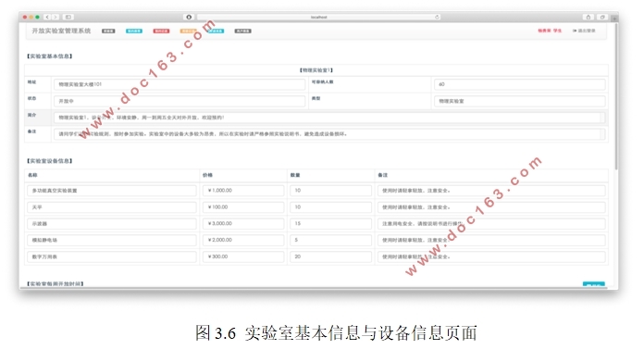Click the show tabs overview icon

[602, 17]
